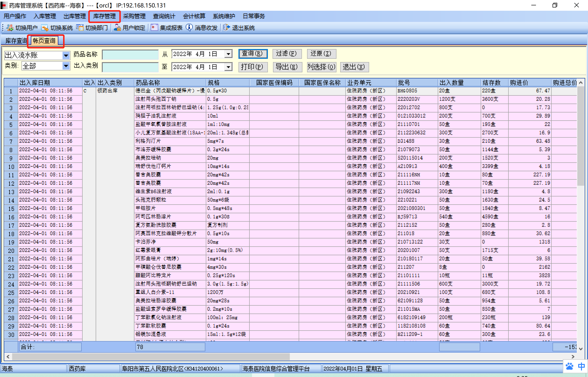Click the 切换系统 toolbar icon
This screenshot has height=377, width=588.
[45, 28]
